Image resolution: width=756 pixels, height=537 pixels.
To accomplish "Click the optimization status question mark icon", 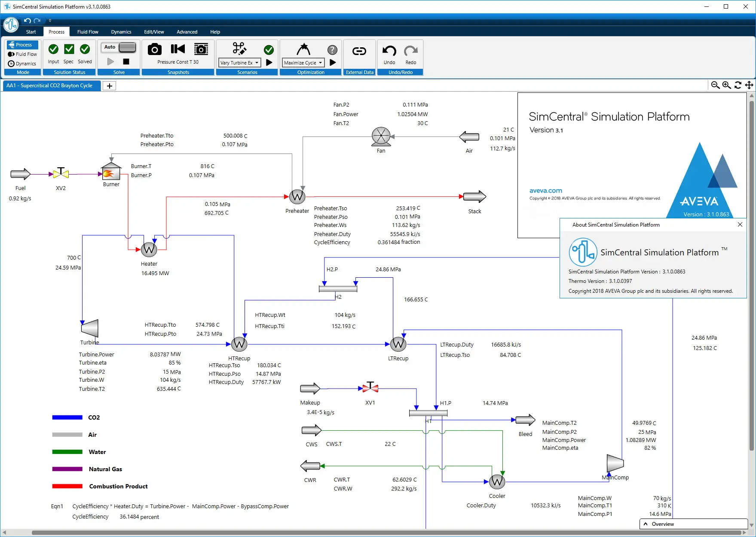I will click(332, 50).
